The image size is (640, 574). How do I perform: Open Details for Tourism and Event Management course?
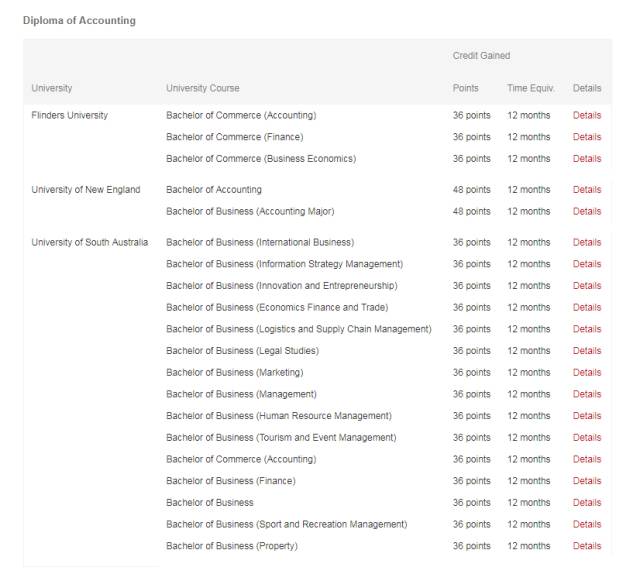click(587, 437)
